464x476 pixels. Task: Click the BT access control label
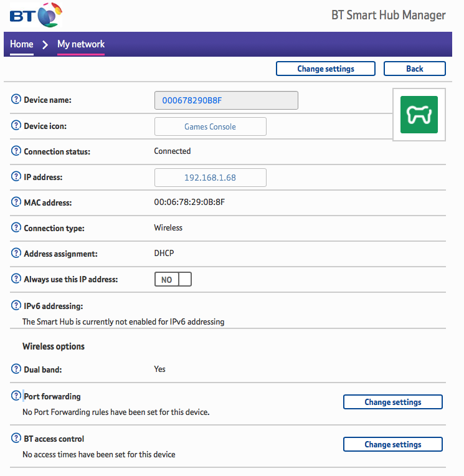pyautogui.click(x=54, y=439)
